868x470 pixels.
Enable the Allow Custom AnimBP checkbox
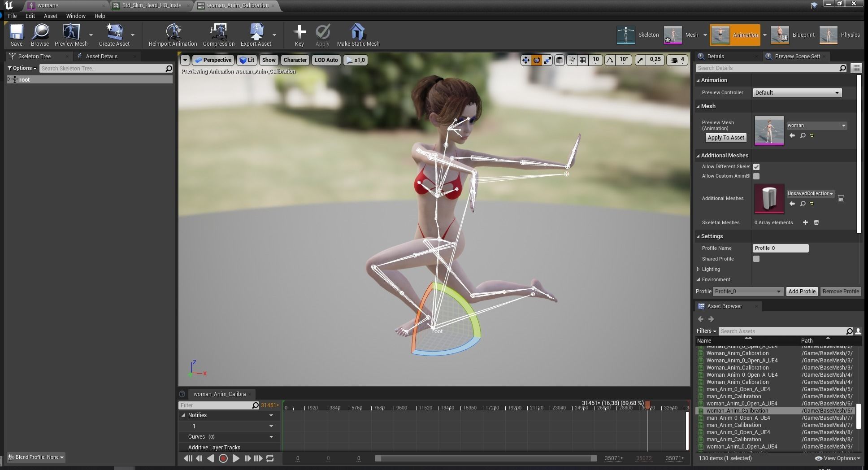pyautogui.click(x=756, y=176)
